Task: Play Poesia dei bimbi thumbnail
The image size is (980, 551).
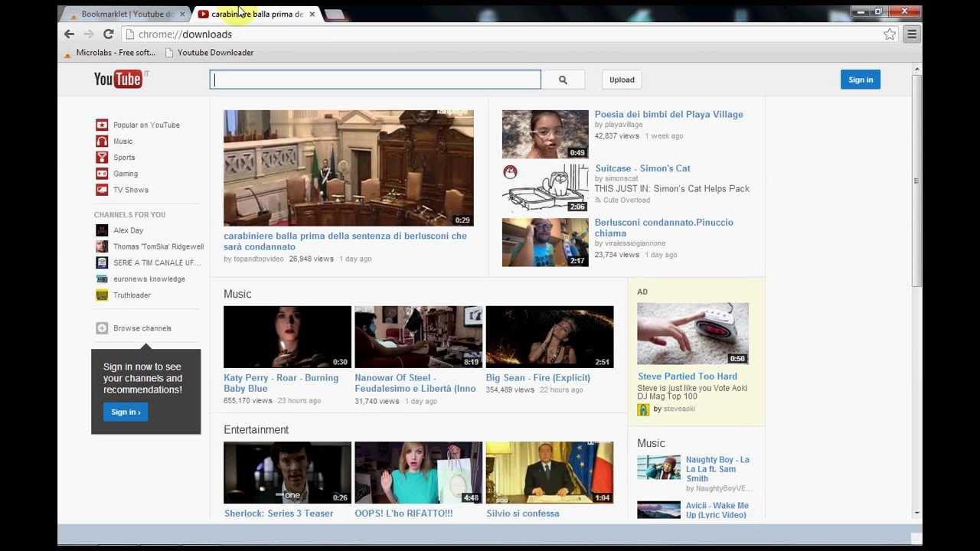Action: pos(545,134)
